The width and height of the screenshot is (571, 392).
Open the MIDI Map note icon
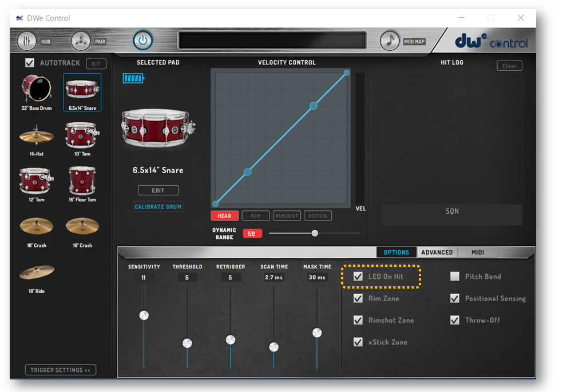(x=390, y=41)
